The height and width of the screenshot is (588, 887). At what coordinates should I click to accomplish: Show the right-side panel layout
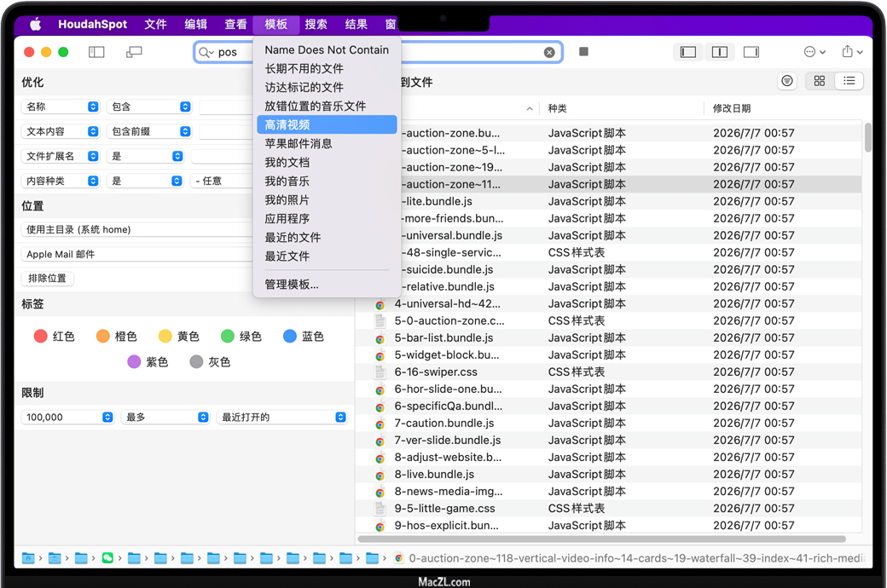point(751,52)
